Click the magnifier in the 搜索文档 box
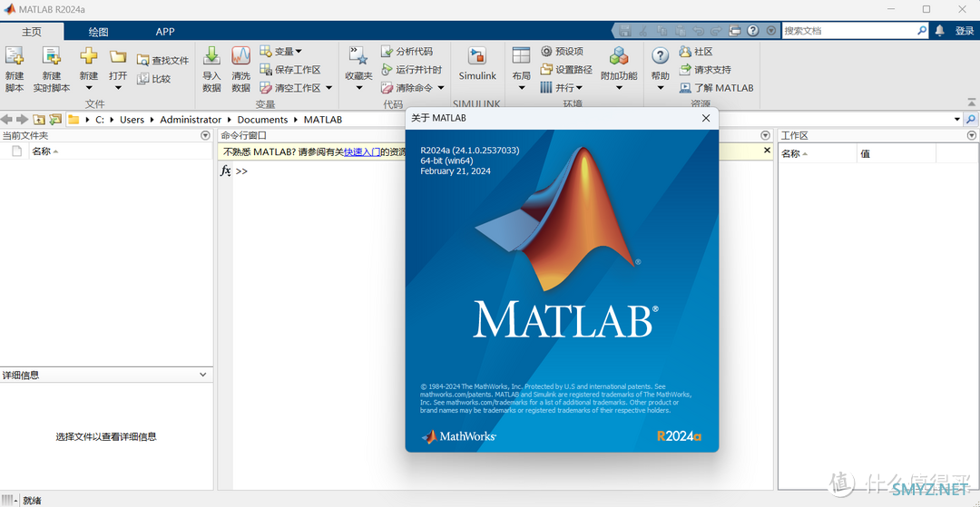 (x=922, y=30)
